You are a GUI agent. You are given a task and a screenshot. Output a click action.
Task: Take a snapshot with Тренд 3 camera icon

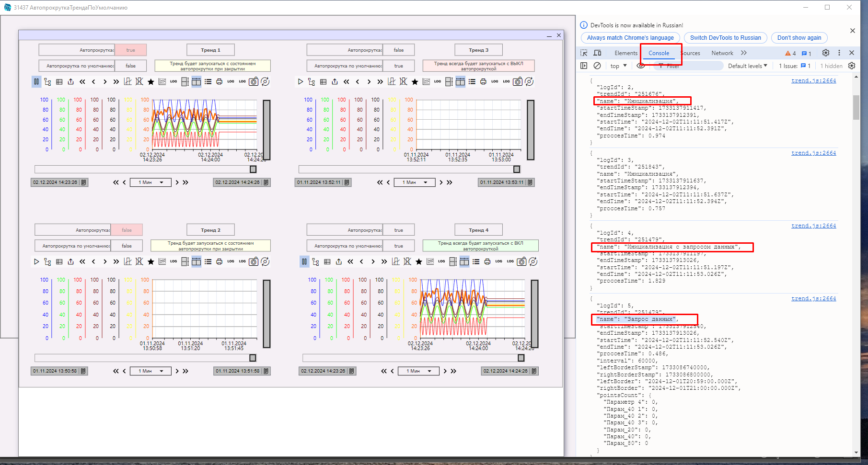[518, 82]
